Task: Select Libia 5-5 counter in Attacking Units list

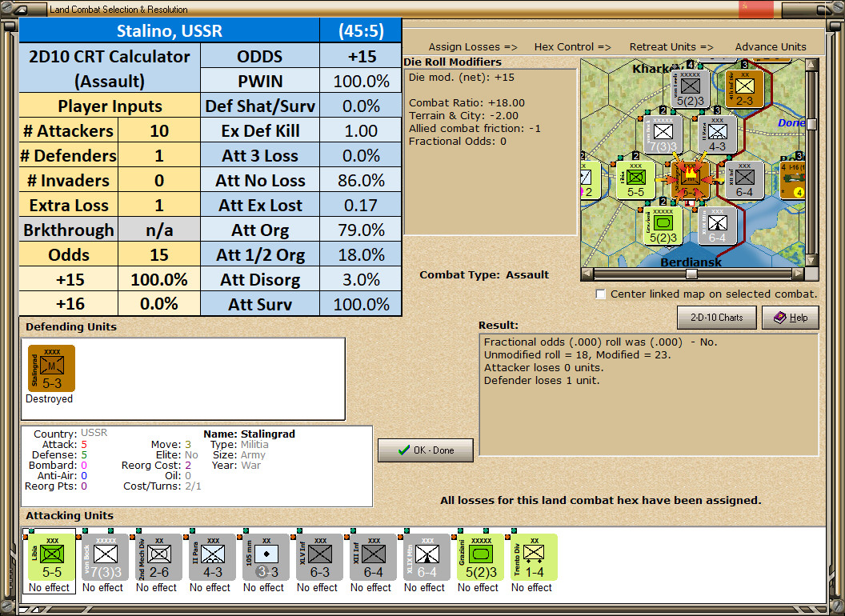Action: click(52, 558)
